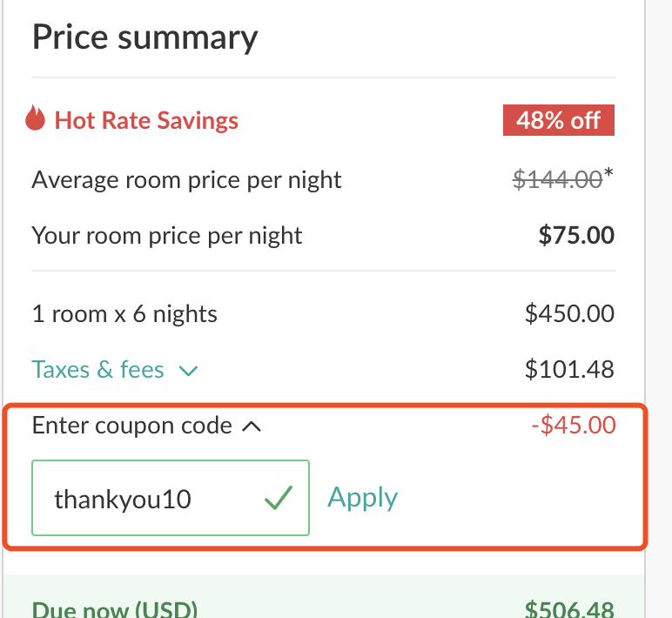Click the 1 room x 6 nights line

click(x=124, y=314)
